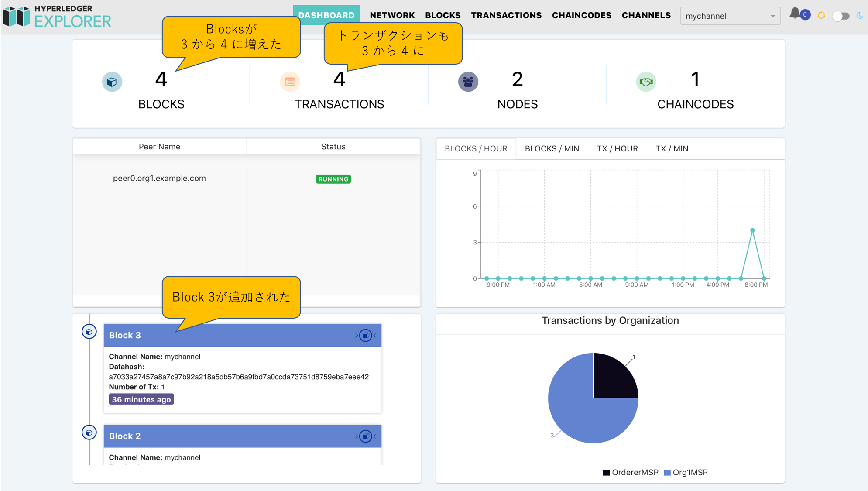Click the moon icon to enable night theme
The height and width of the screenshot is (491, 868).
[x=860, y=15]
